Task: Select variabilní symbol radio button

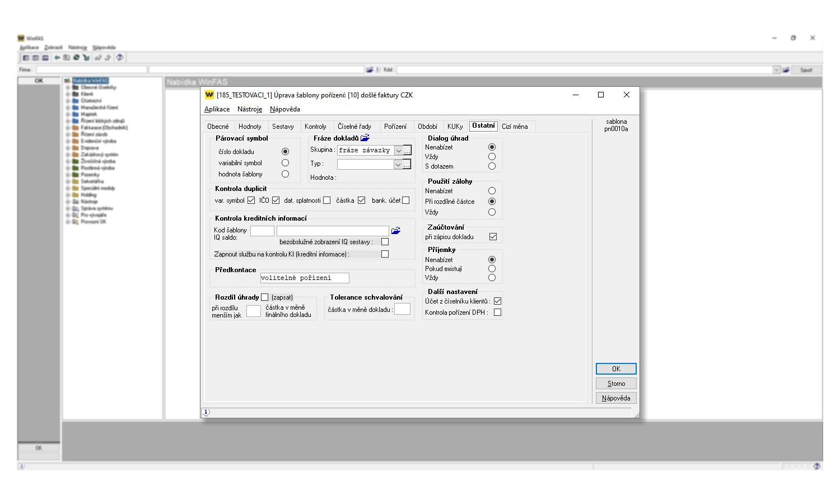Action: point(285,163)
